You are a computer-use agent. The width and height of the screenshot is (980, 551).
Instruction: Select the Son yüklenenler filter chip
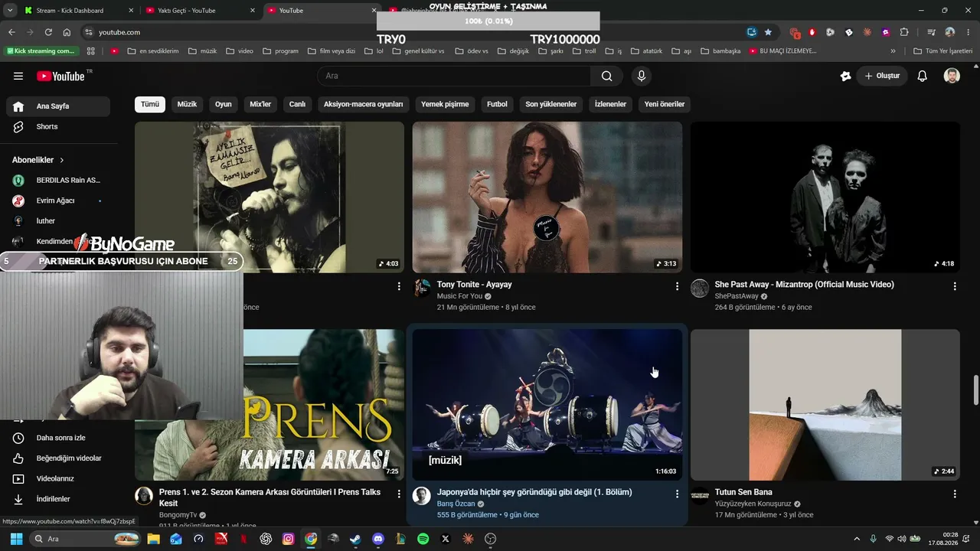551,104
